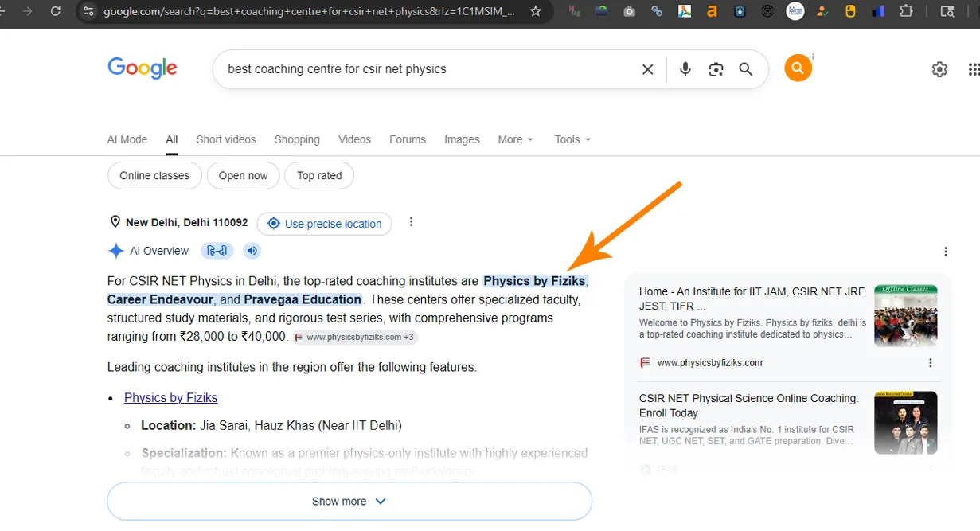Open the Physics by Fiziks link
This screenshot has height=531, width=980.
tap(170, 398)
